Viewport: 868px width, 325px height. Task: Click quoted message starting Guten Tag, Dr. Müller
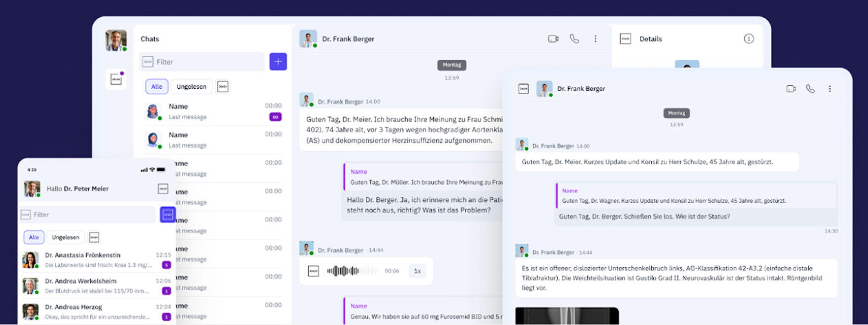click(424, 177)
